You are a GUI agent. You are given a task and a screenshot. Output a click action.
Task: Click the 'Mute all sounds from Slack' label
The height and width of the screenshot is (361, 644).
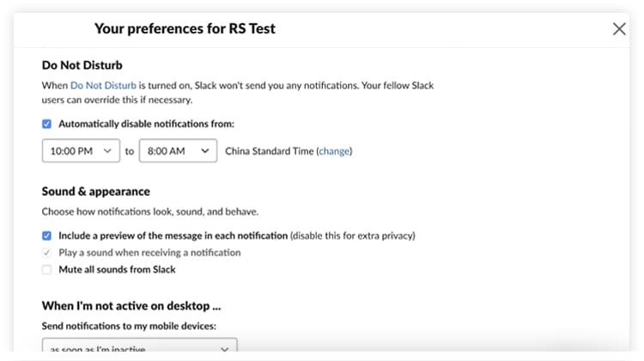coord(117,270)
